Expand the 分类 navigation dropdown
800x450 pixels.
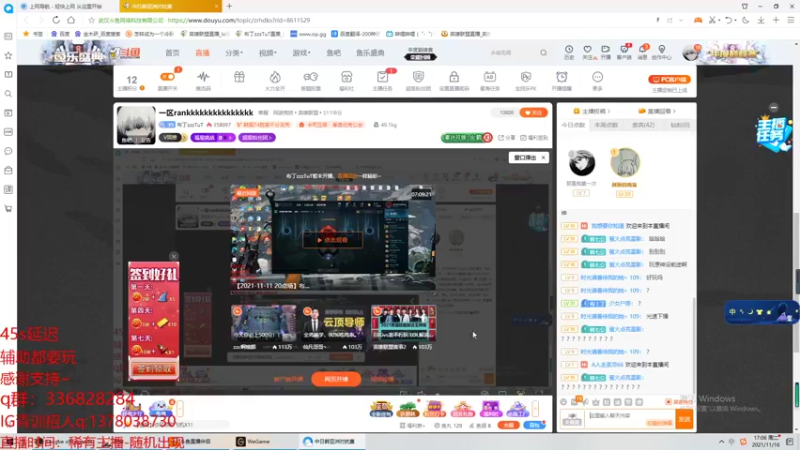pos(234,53)
